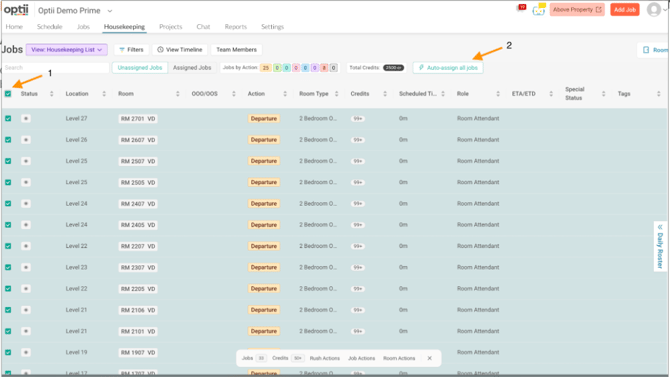Click the orange 25 jobs-by-action badge
This screenshot has width=670, height=377.
click(x=266, y=68)
